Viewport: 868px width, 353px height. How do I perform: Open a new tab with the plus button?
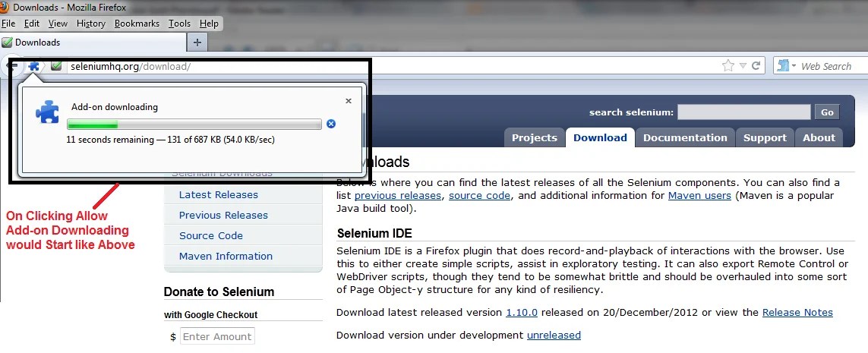coord(197,42)
